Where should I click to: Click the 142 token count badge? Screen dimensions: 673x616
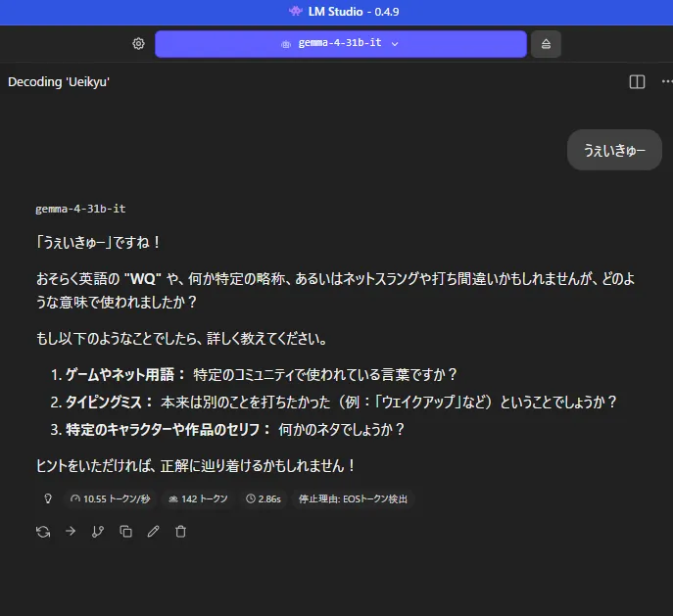[198, 498]
